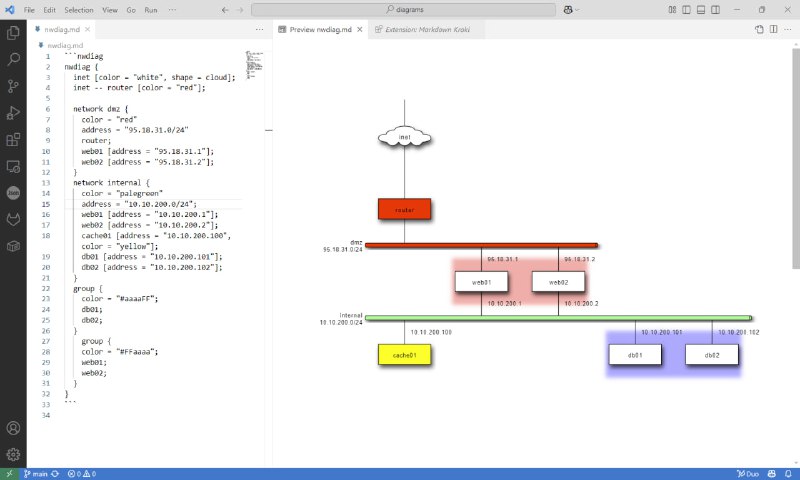The width and height of the screenshot is (800, 480).
Task: Click the code minimap thumbnail
Action: pyautogui.click(x=254, y=64)
